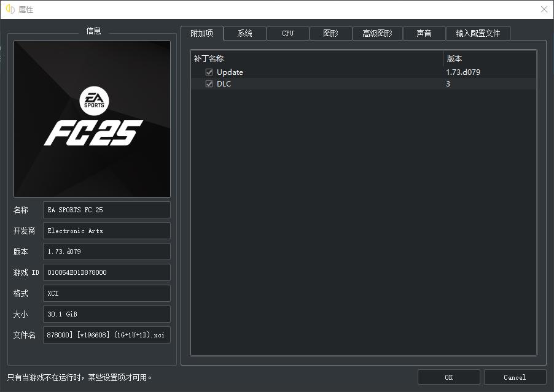Switch to the 图形 tab
Image resolution: width=554 pixels, height=392 pixels.
[x=330, y=33]
